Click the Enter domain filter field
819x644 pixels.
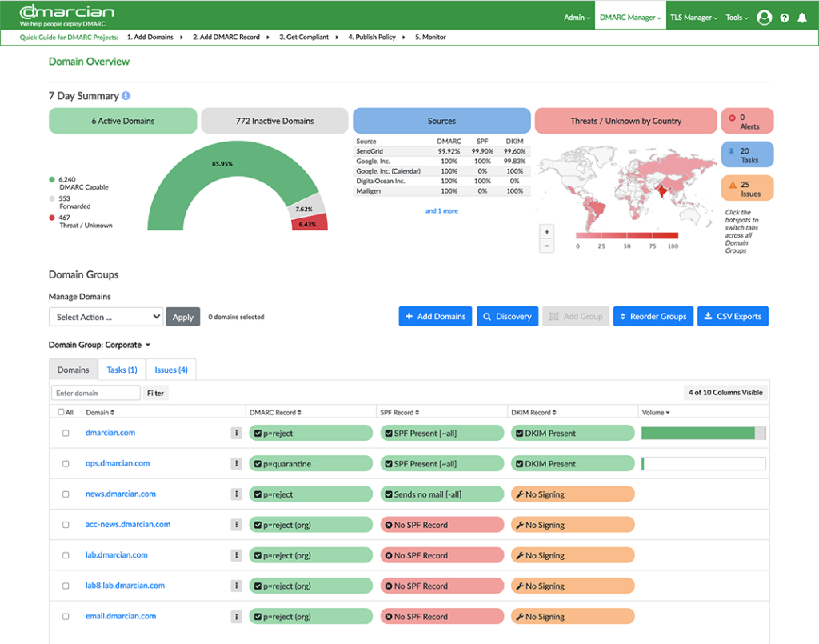pos(95,392)
